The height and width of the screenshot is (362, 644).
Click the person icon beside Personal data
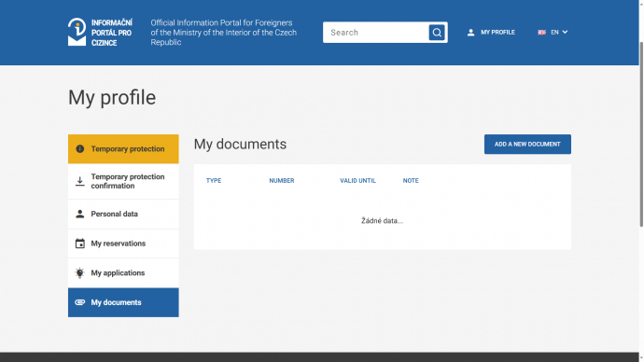point(80,214)
